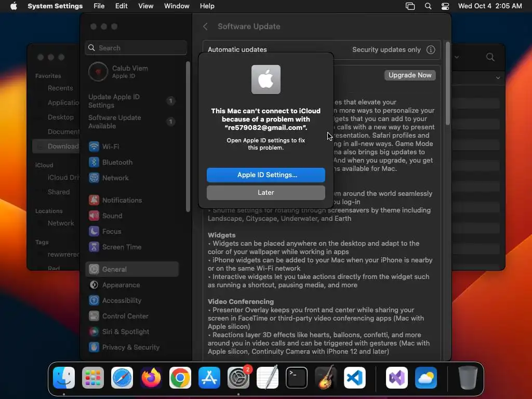
Task: Open the Help menu
Action: coord(207,6)
